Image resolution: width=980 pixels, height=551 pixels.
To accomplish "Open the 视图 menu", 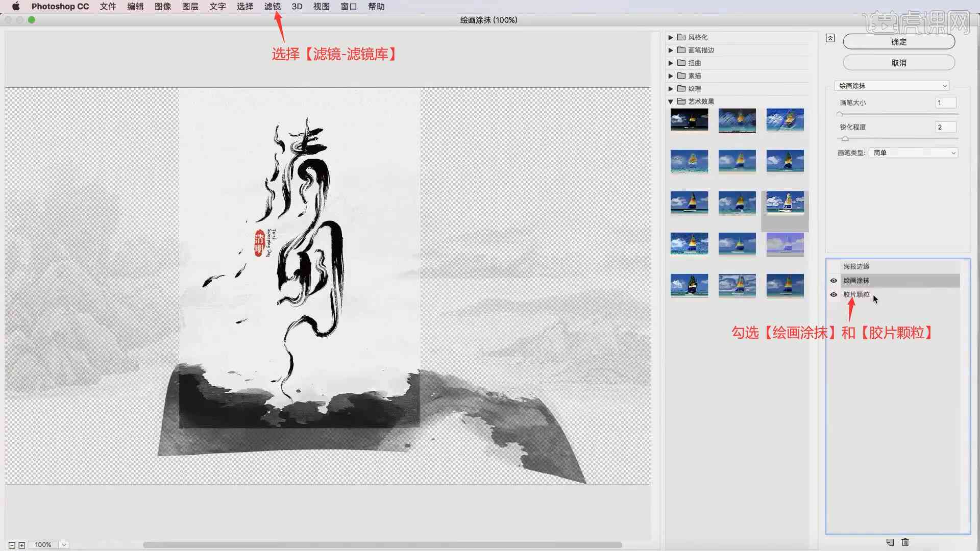I will tap(322, 6).
